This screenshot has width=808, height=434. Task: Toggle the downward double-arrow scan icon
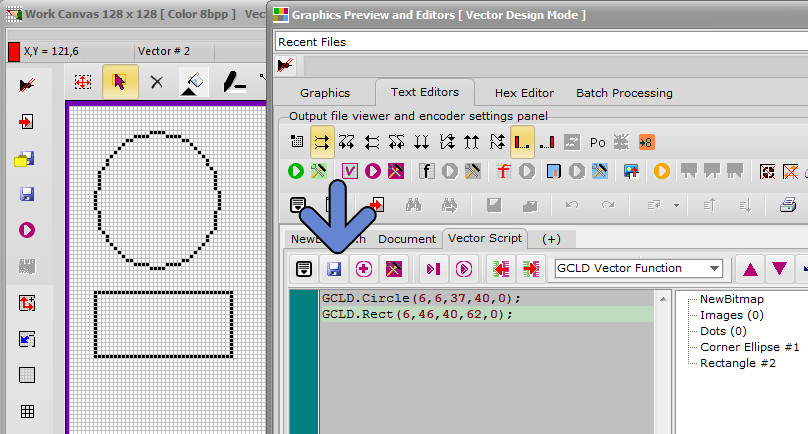click(x=422, y=142)
